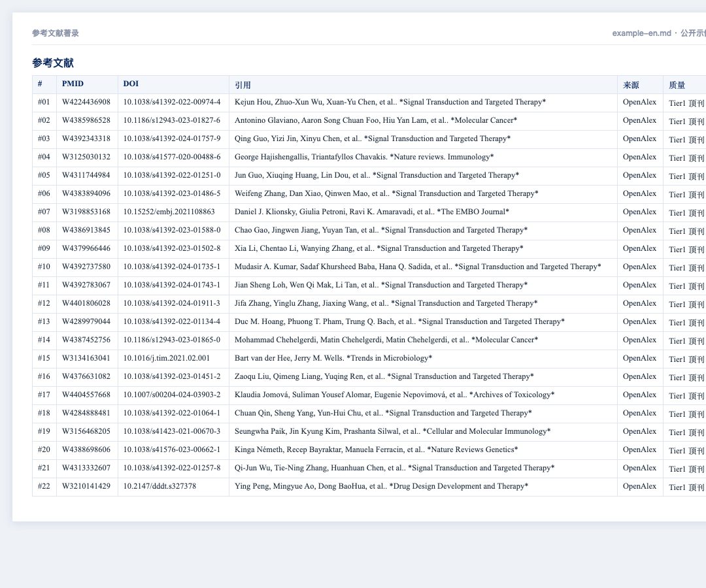This screenshot has height=588, width=706.
Task: Click DOI 10.2147/dddt.s327378
Action: click(x=160, y=486)
